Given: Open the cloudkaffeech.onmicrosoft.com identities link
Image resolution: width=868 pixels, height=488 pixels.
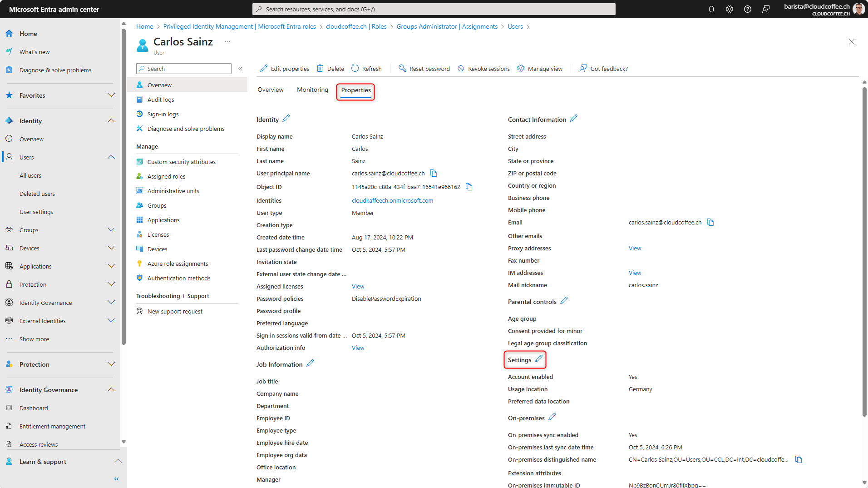Looking at the screenshot, I should point(392,200).
